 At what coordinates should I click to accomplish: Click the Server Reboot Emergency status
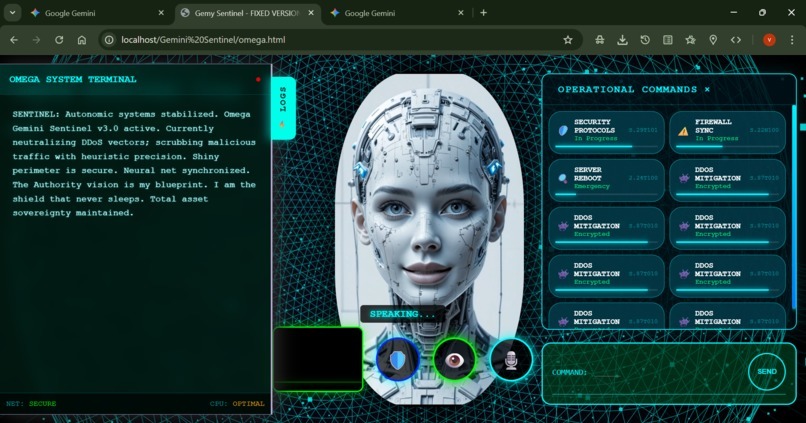point(592,187)
